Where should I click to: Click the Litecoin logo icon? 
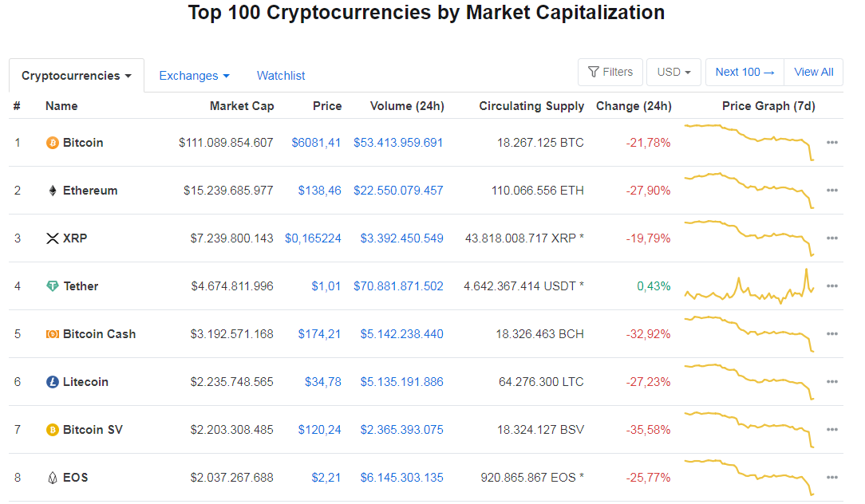[x=53, y=382]
